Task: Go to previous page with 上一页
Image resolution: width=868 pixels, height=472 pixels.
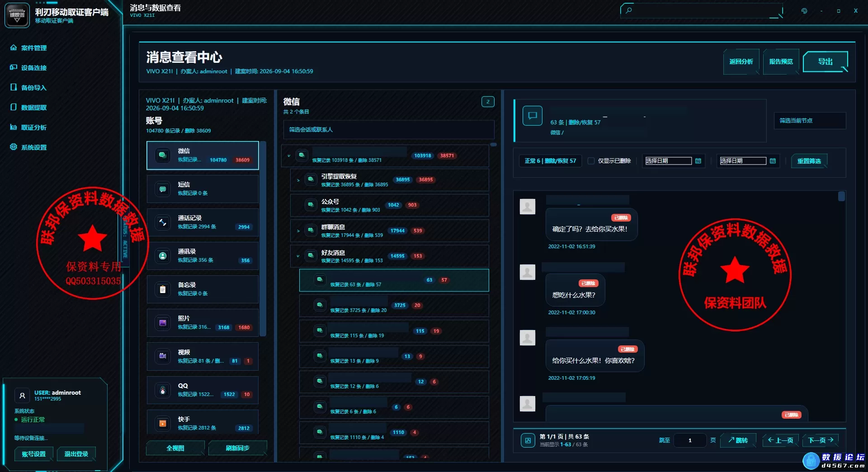Action: 781,440
